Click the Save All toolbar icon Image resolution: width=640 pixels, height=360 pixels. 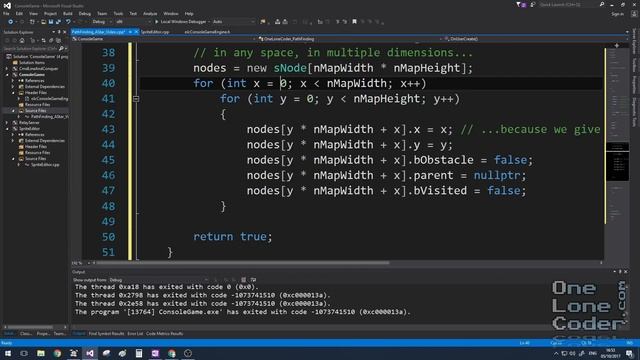[58, 22]
